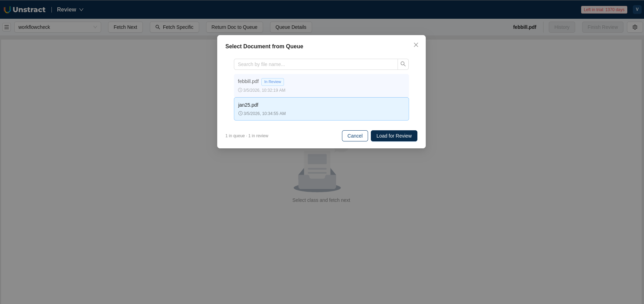
Task: Open Queue Details
Action: (291, 27)
